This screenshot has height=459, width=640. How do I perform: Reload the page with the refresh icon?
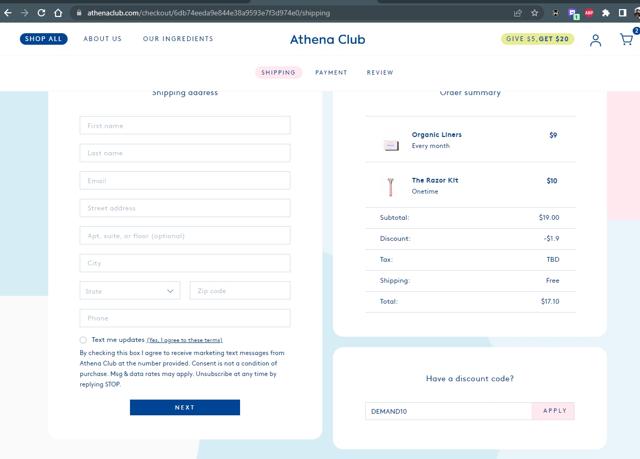click(41, 13)
